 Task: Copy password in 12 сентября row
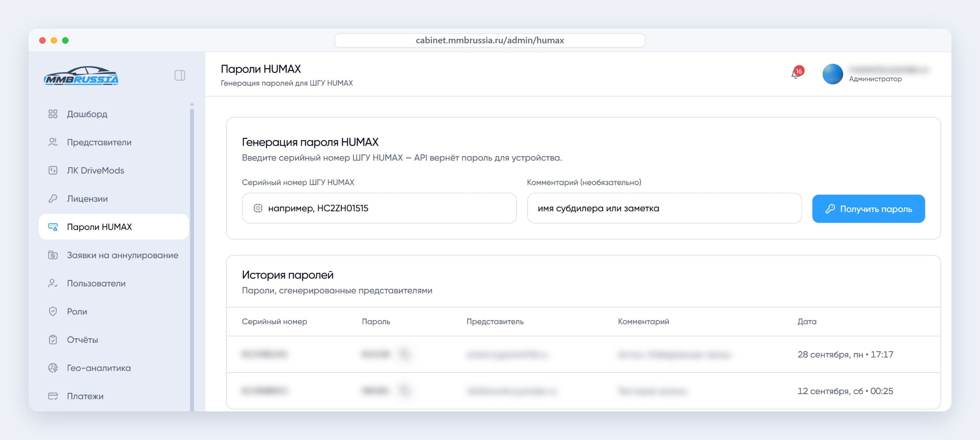point(404,391)
